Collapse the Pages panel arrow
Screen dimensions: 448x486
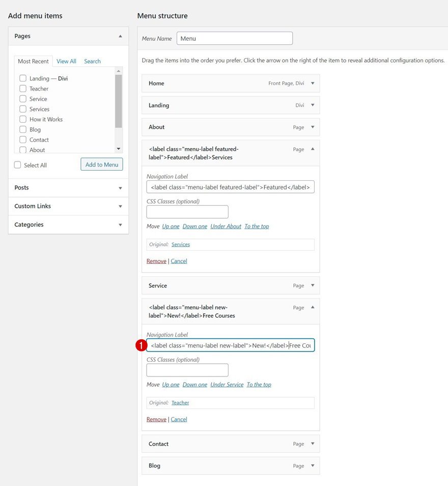[120, 36]
